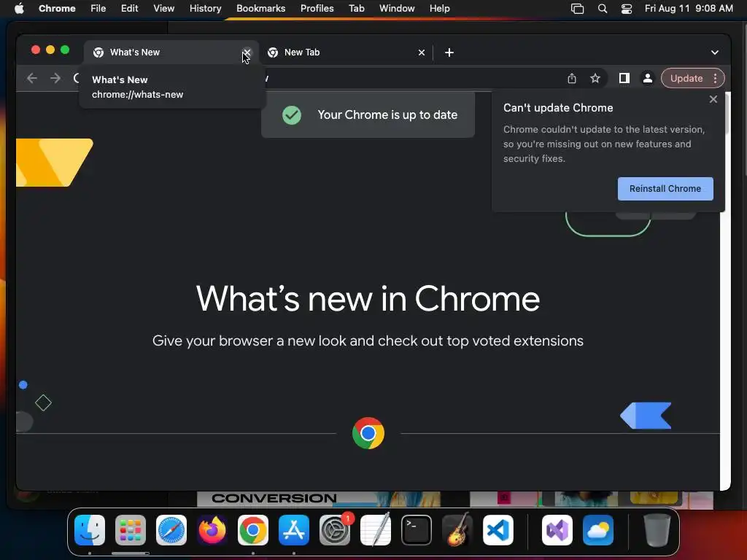Bookmark this tab with star icon
Screen dimensions: 747x560
pyautogui.click(x=595, y=79)
